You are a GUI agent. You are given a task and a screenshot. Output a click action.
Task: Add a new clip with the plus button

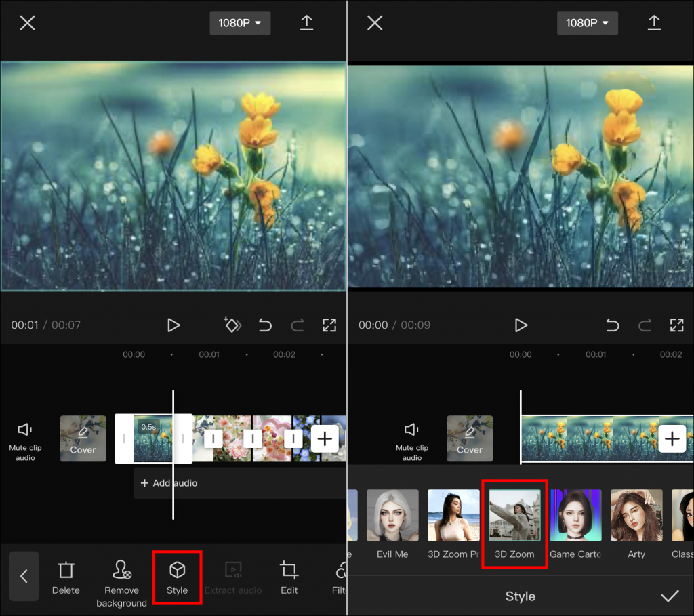click(325, 438)
